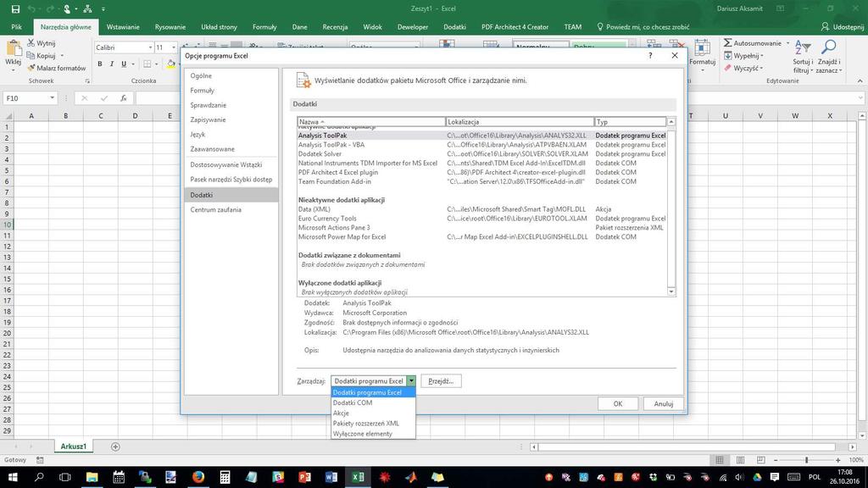Collapse the ribbon with the chevron

[x=860, y=80]
